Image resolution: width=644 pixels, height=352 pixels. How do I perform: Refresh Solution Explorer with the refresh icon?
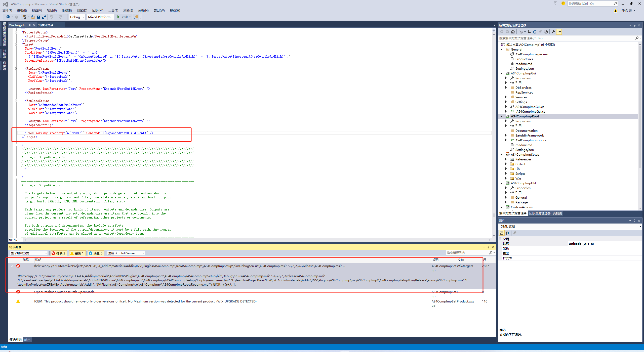click(x=535, y=32)
